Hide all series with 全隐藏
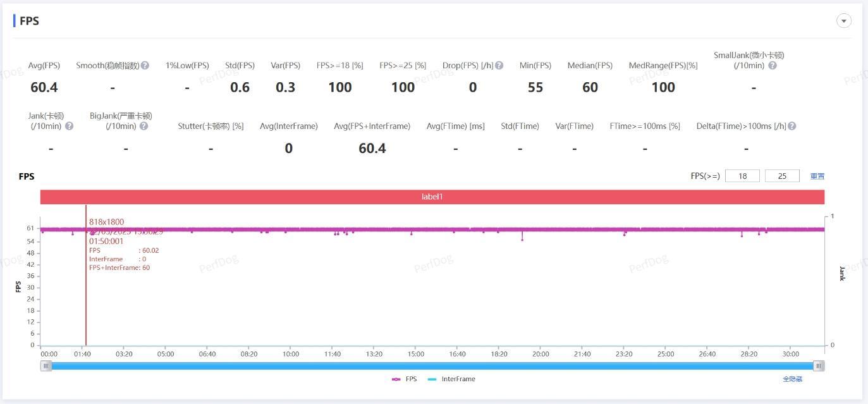Viewport: 868px width, 404px height. pos(792,379)
